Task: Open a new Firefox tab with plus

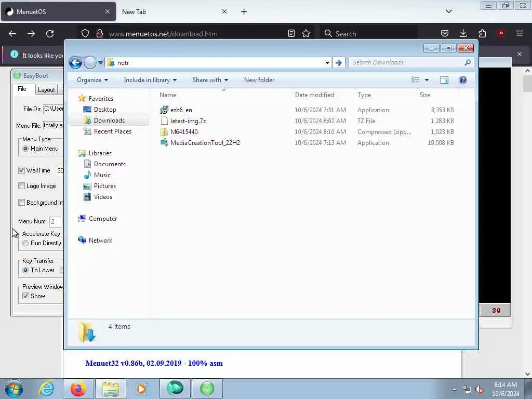Action: point(244,12)
